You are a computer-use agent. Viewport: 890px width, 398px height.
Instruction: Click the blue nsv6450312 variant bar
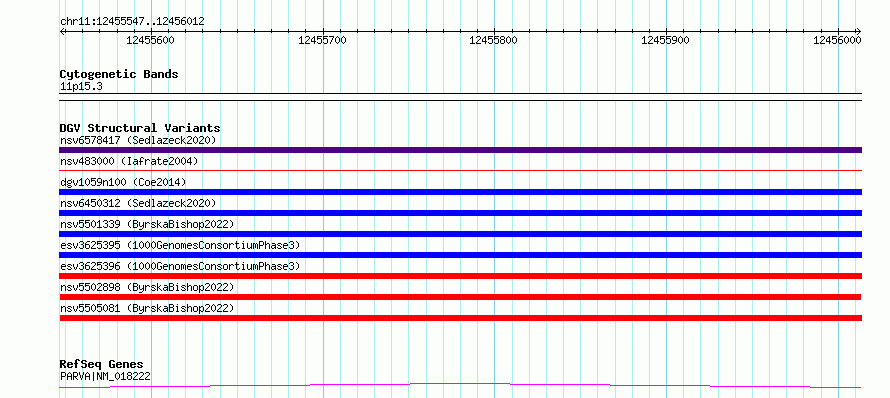click(460, 213)
